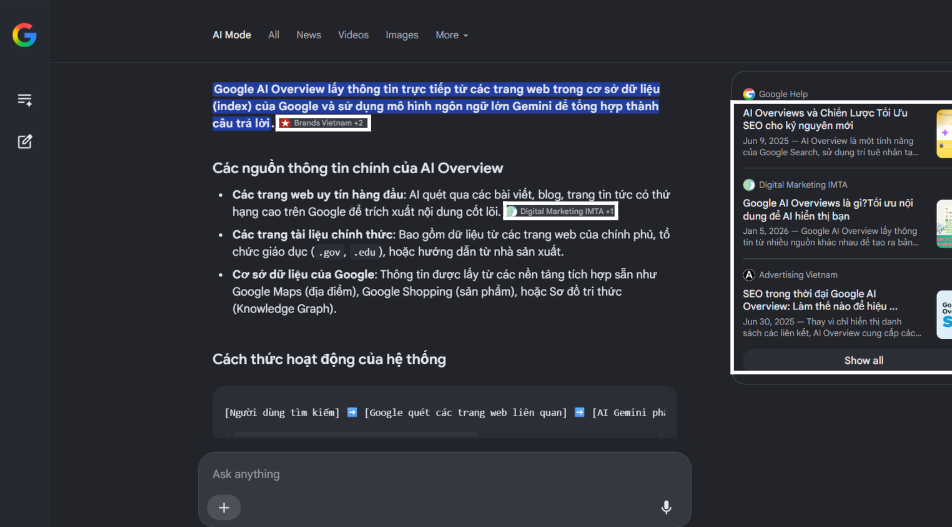Click the '.edu' inline code text
This screenshot has height=527, width=952.
(x=364, y=252)
